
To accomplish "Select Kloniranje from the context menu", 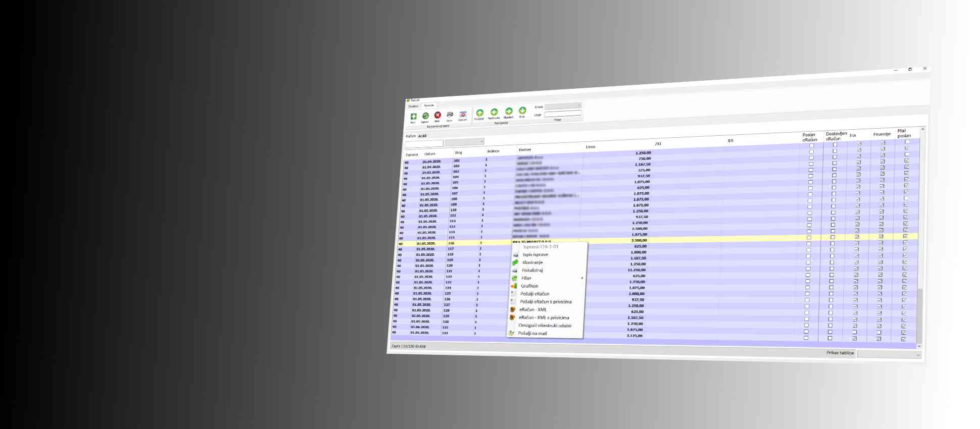I will point(532,262).
